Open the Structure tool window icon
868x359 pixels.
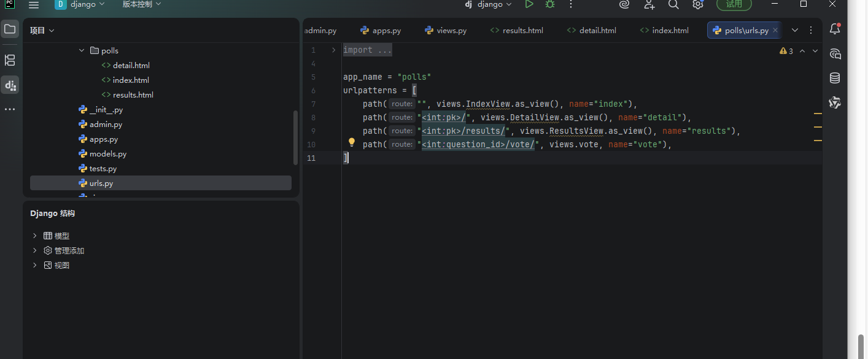(10, 60)
